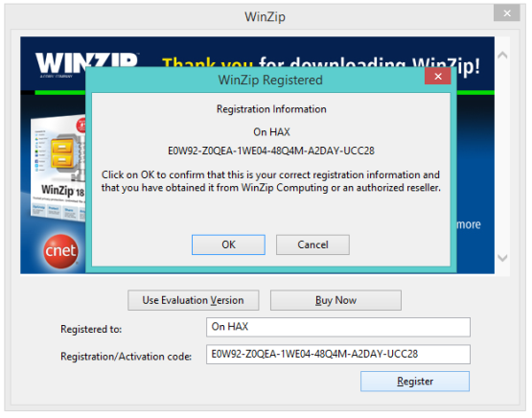Image resolution: width=532 pixels, height=418 pixels.
Task: Focus the Registered to name field
Action: click(338, 327)
